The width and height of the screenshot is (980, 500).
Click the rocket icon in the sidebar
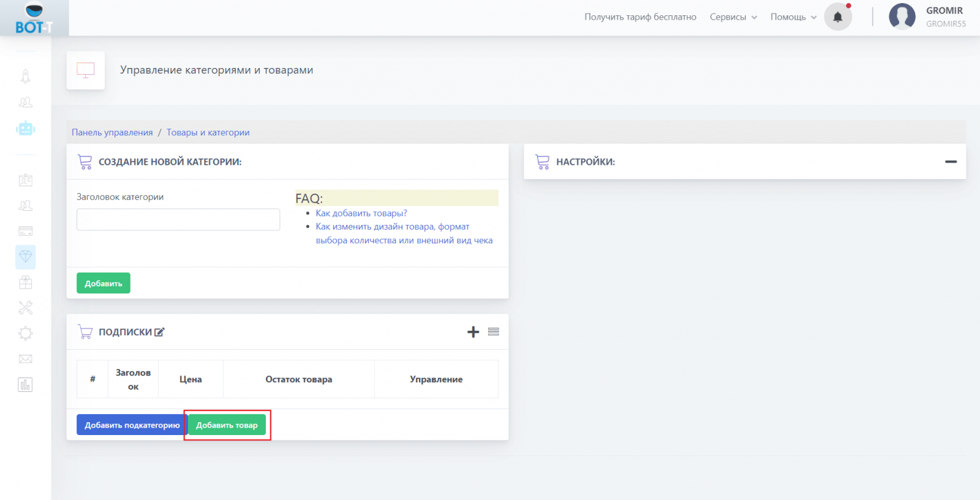tap(25, 77)
